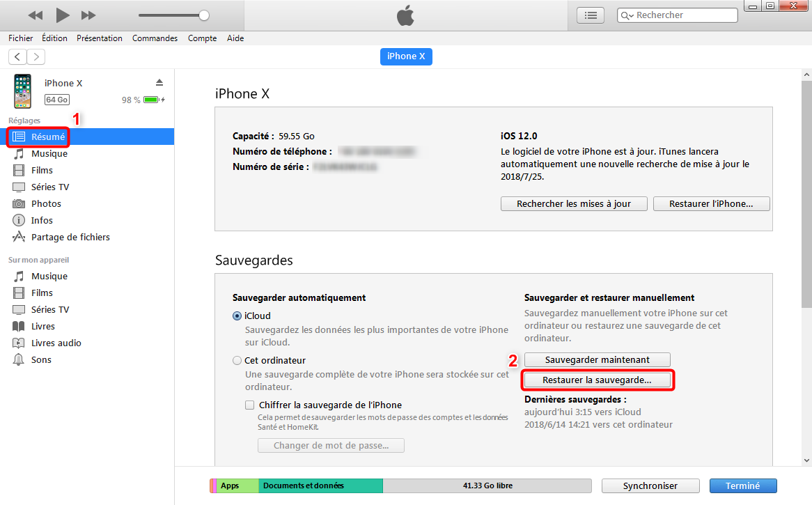Click "aujourd'hui 3:15 vers iCloud" text

coord(583,412)
